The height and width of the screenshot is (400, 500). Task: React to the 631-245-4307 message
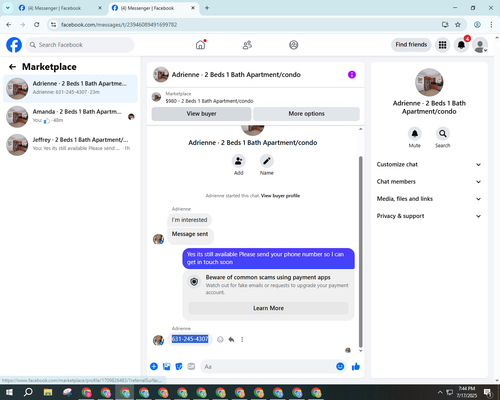click(220, 339)
